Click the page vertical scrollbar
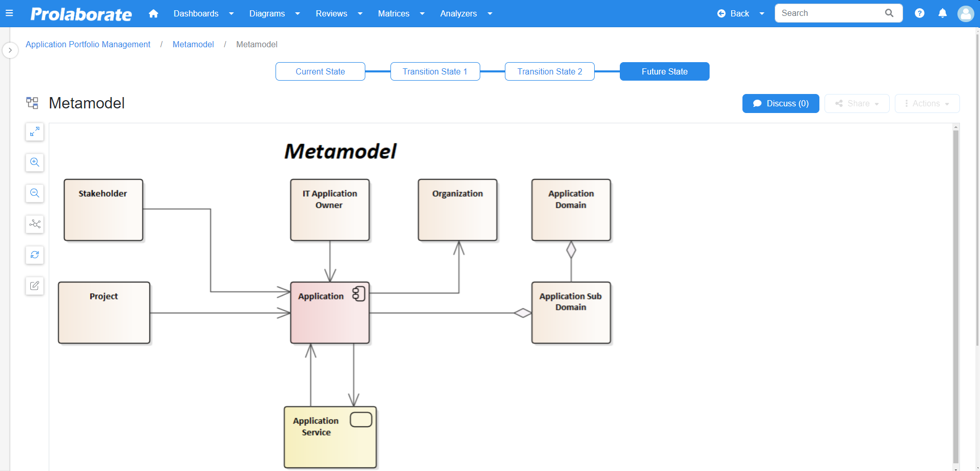This screenshot has height=471, width=980. 977,189
